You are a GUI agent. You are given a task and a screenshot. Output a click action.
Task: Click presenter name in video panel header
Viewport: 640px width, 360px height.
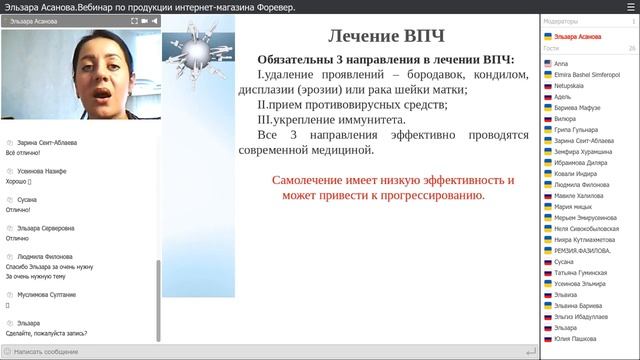[x=33, y=21]
